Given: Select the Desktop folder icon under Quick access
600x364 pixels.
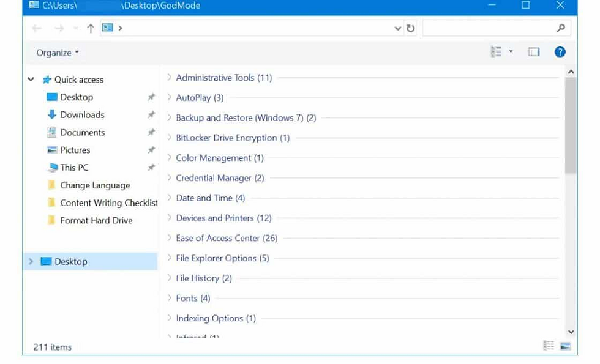Looking at the screenshot, I should (51, 97).
